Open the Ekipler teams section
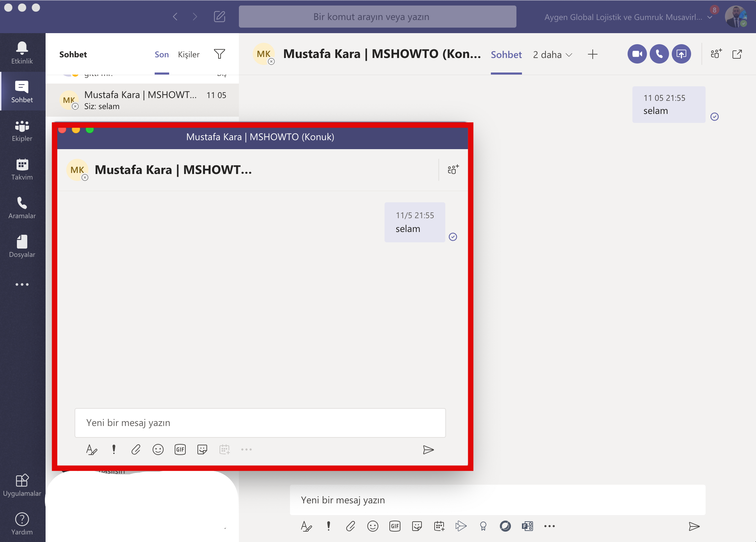Viewport: 756px width, 542px height. tap(22, 130)
